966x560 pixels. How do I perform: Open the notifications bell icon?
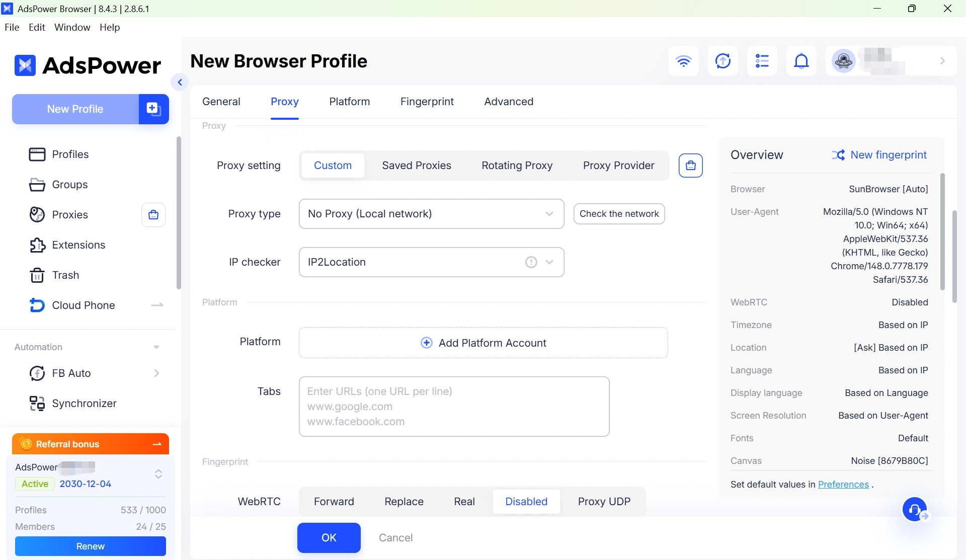point(801,61)
